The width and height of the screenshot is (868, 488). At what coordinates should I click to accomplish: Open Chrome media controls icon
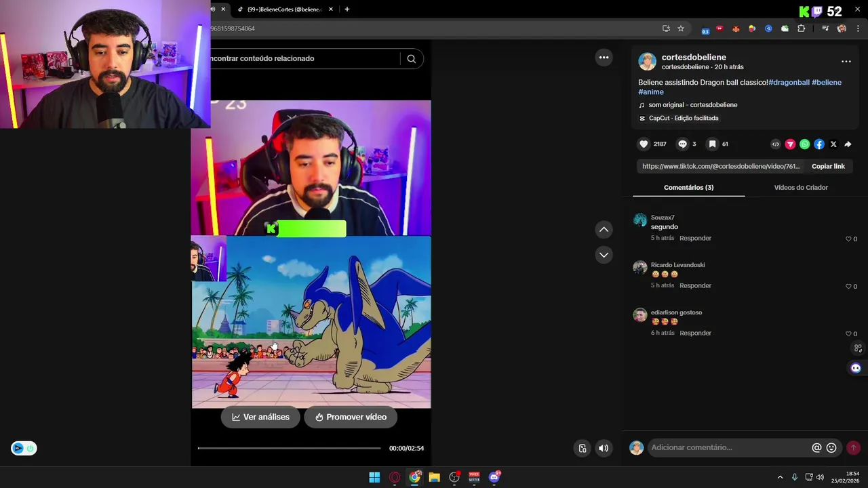pos(825,28)
